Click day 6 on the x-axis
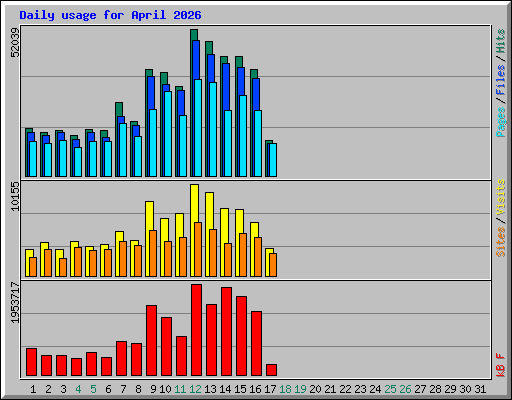The image size is (512, 400). coord(108,389)
